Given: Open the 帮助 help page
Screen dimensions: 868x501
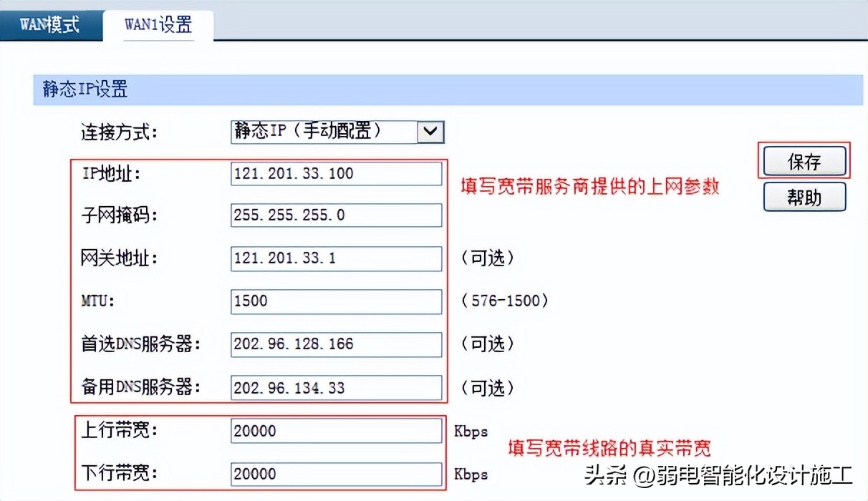Looking at the screenshot, I should point(804,197).
